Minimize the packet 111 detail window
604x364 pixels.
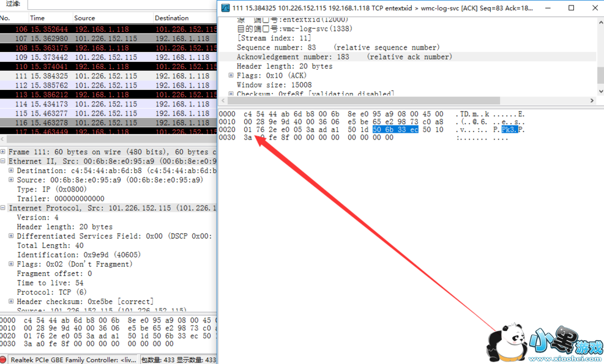tap(548, 8)
